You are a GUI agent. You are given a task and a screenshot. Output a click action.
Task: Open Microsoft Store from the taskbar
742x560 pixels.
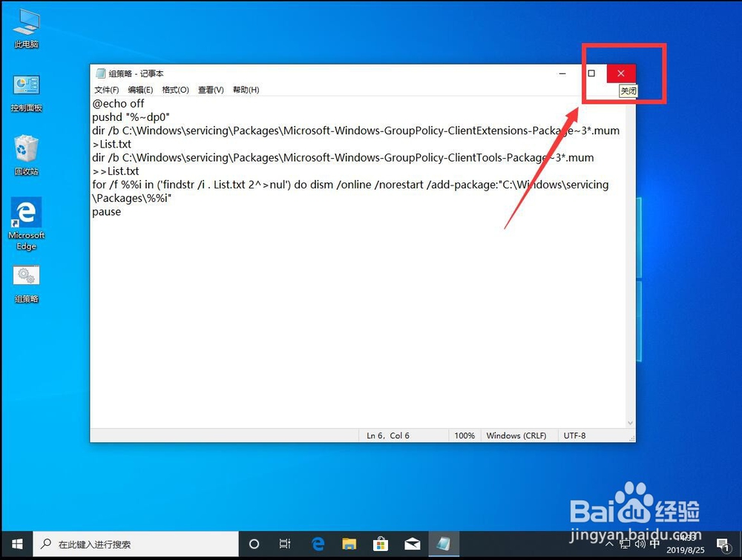[381, 544]
